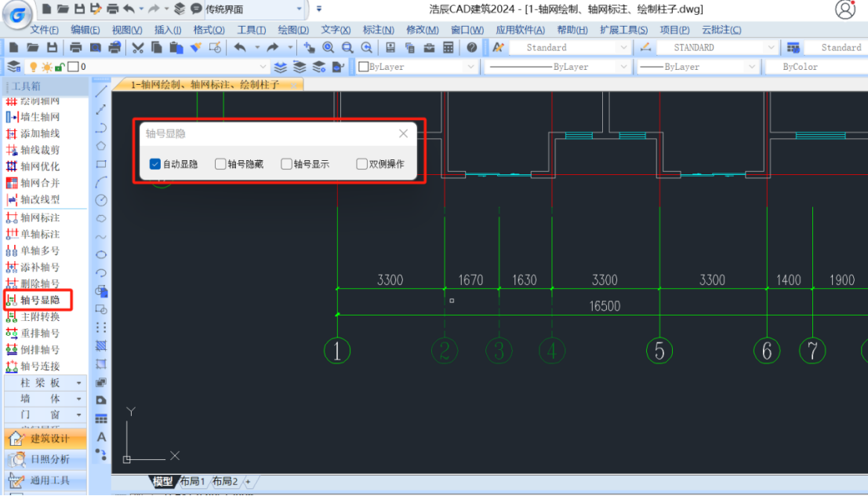Viewport: 868px width, 496px height.
Task: Expand the ByLayer color dropdown
Action: pos(471,67)
